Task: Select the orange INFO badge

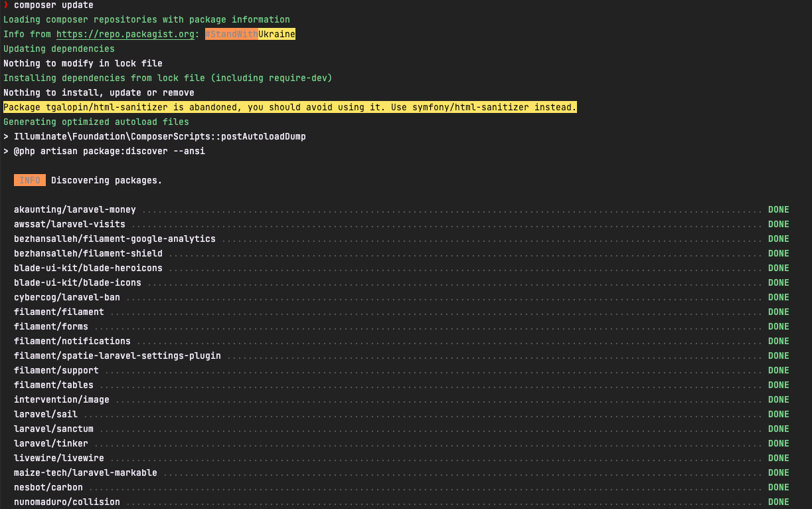Action: pyautogui.click(x=29, y=179)
